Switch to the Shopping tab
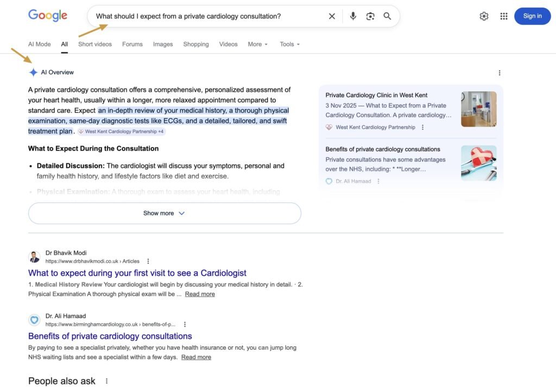Screen dimensions: 556x392 [x=195, y=44]
